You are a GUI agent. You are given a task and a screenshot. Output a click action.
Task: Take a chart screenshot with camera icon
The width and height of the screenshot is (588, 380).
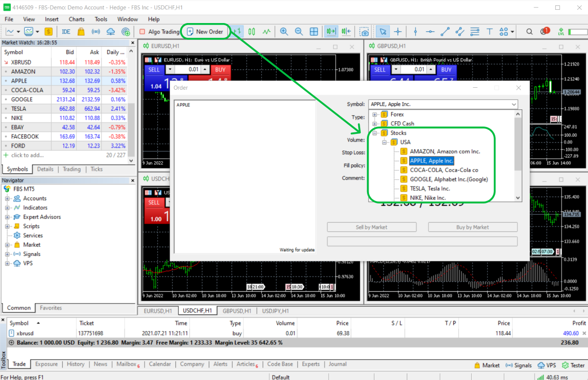pyautogui.click(x=365, y=32)
